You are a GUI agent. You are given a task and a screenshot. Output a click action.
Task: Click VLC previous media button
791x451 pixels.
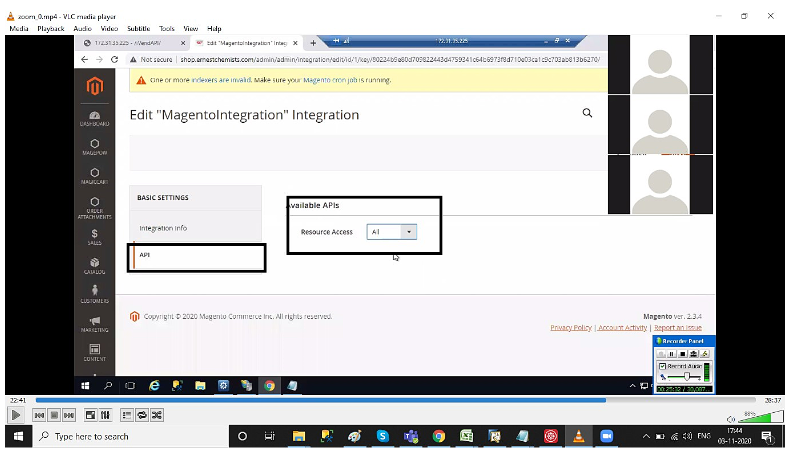(39, 415)
